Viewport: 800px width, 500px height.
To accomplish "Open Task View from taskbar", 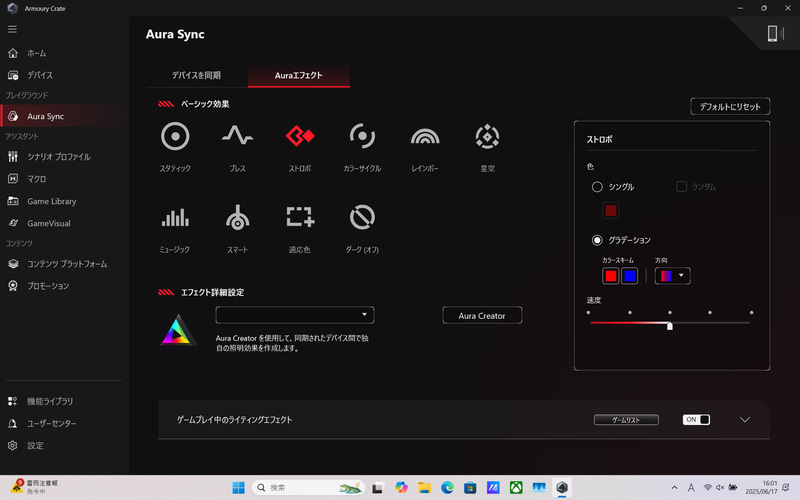I will 378,488.
